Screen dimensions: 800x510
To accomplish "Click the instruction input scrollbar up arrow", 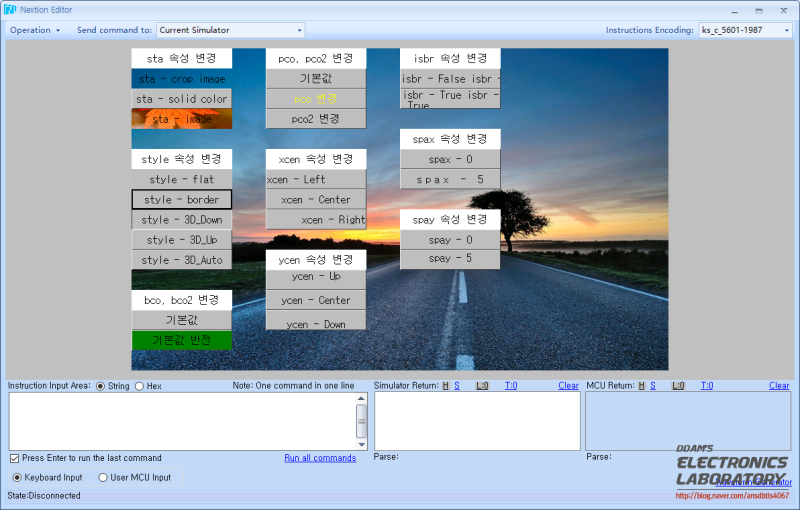I will point(361,398).
